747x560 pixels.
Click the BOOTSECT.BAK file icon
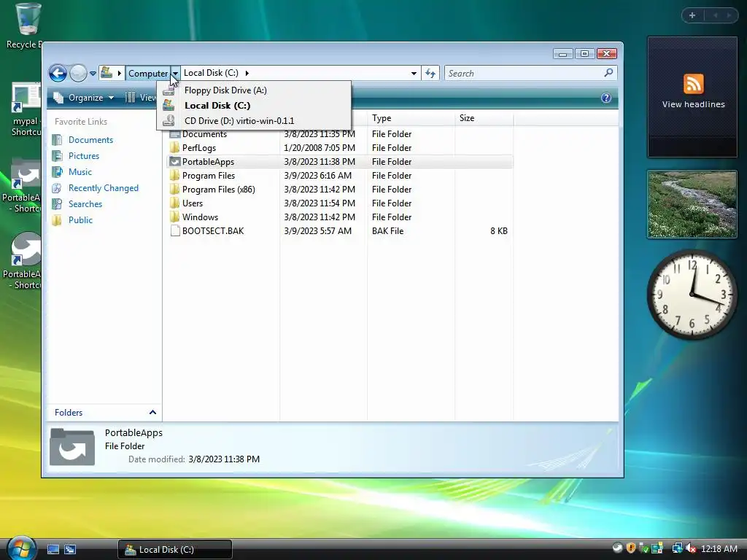tap(175, 230)
